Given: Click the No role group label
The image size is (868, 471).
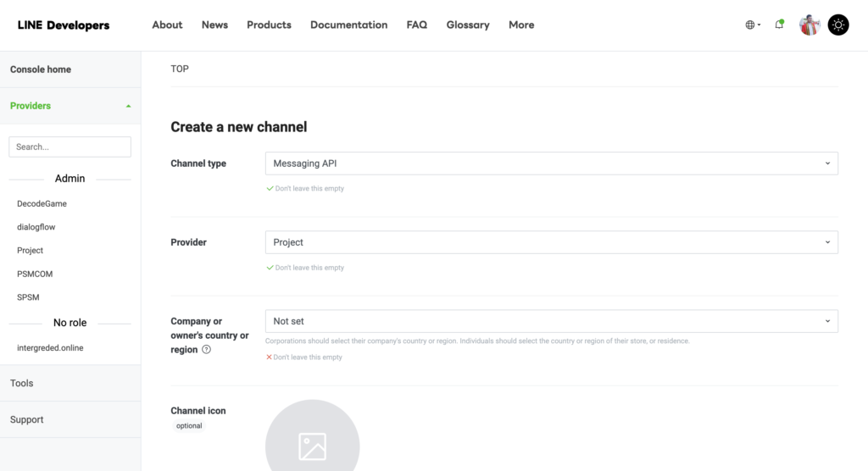Looking at the screenshot, I should tap(70, 323).
